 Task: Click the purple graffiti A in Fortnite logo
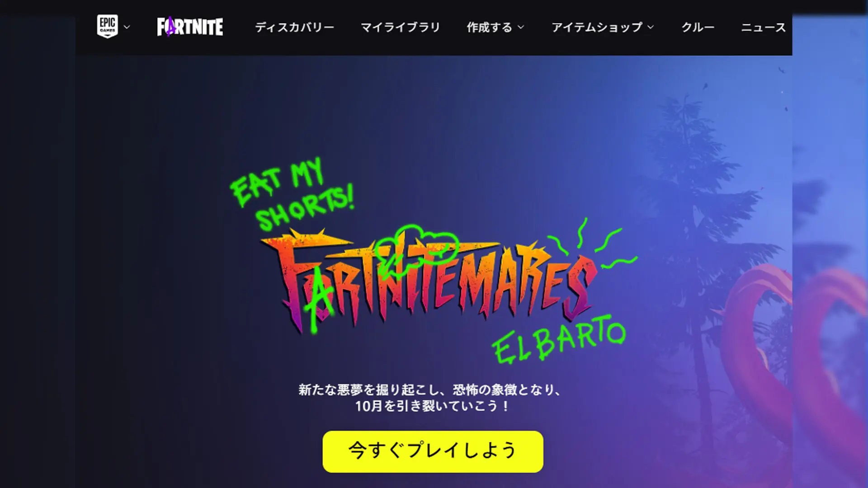tap(170, 27)
